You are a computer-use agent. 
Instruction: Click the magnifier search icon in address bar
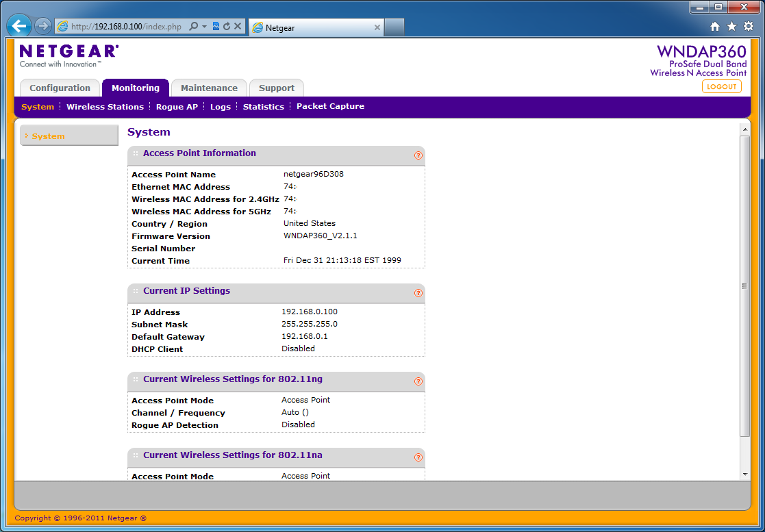coord(193,26)
